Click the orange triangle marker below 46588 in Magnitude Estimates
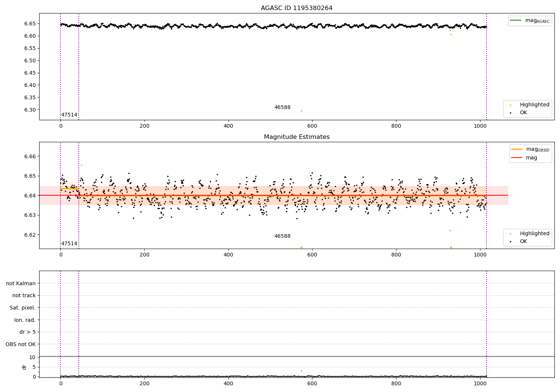The image size is (560, 392). (x=301, y=248)
